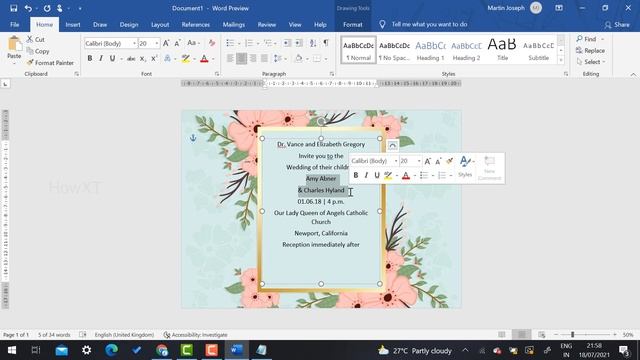Clear all formatting icon

[211, 43]
